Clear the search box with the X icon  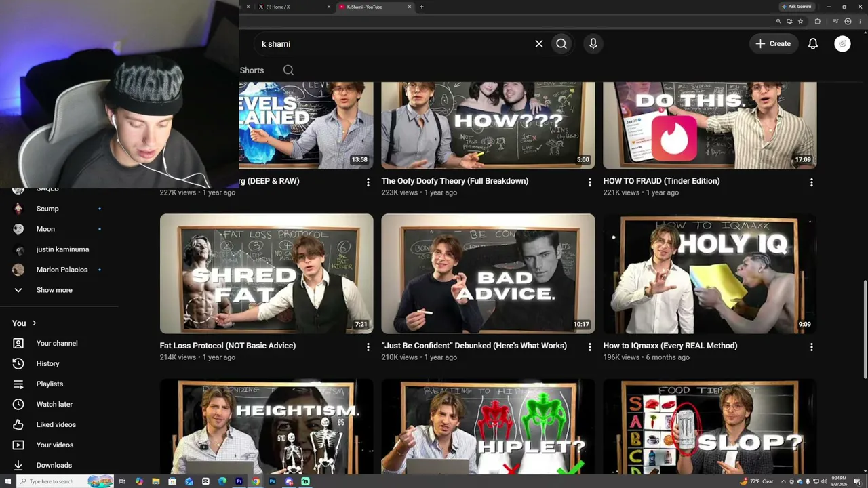[539, 44]
